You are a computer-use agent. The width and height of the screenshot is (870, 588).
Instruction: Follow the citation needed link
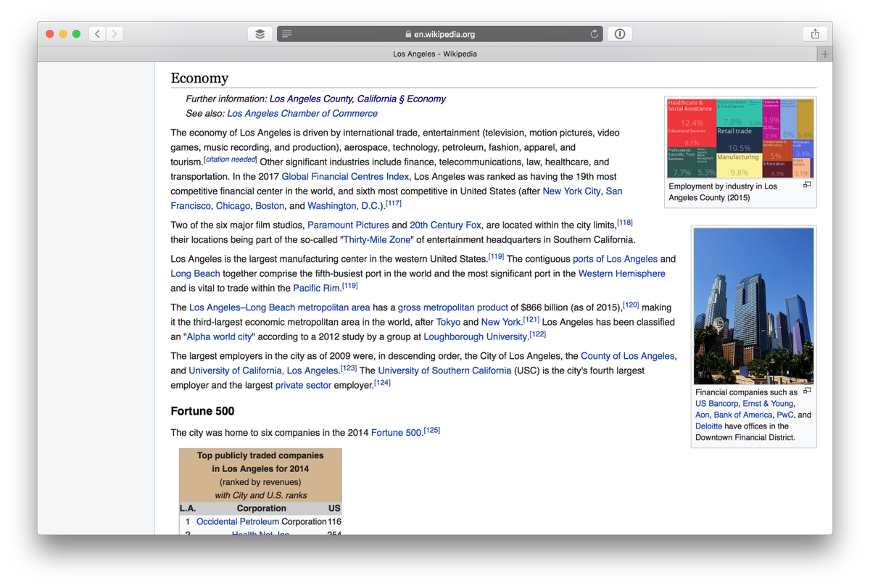coord(231,160)
